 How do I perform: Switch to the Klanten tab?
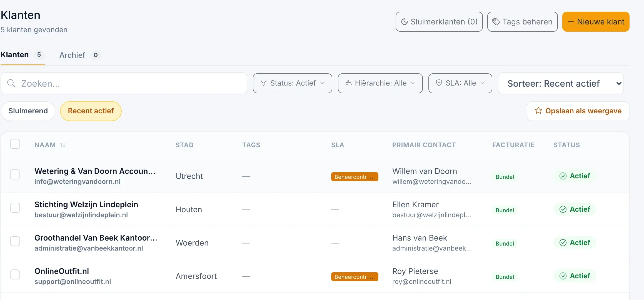point(23,55)
